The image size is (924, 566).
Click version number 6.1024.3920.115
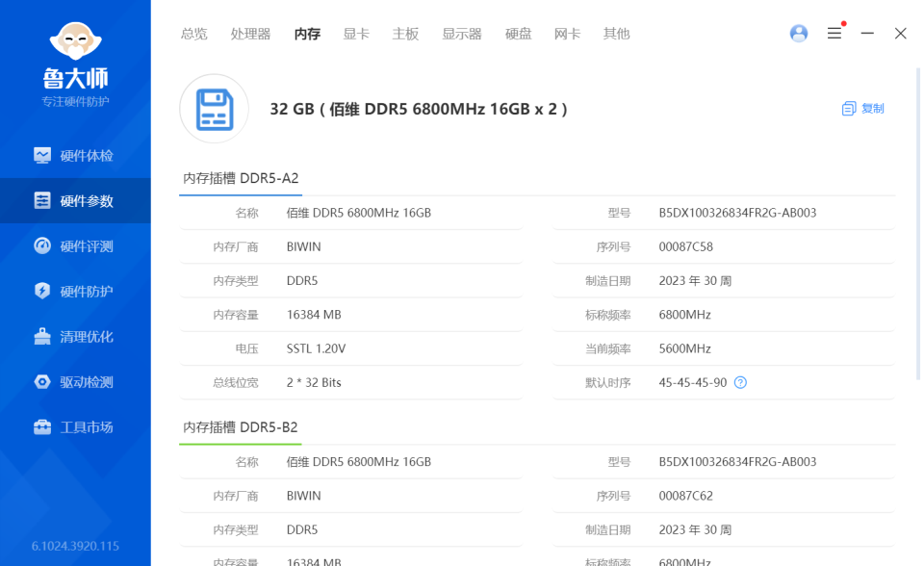tap(75, 546)
